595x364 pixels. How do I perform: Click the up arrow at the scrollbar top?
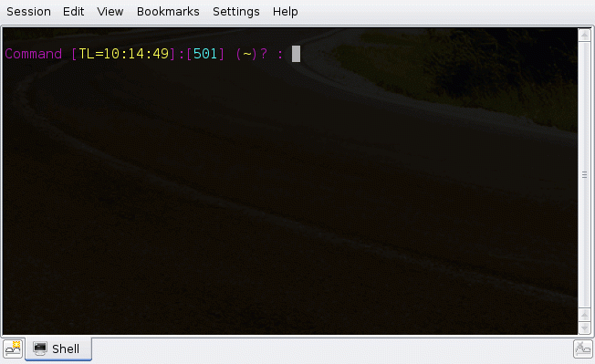click(x=584, y=36)
